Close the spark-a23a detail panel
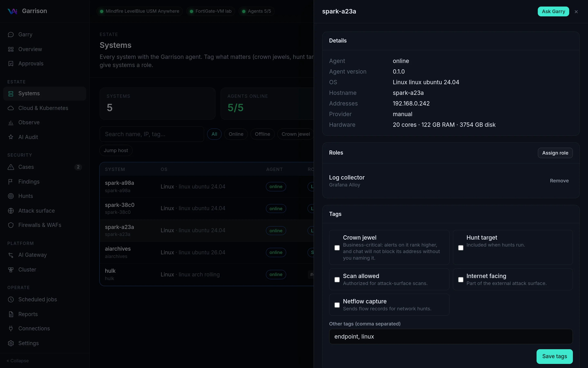The height and width of the screenshot is (368, 588). (576, 12)
